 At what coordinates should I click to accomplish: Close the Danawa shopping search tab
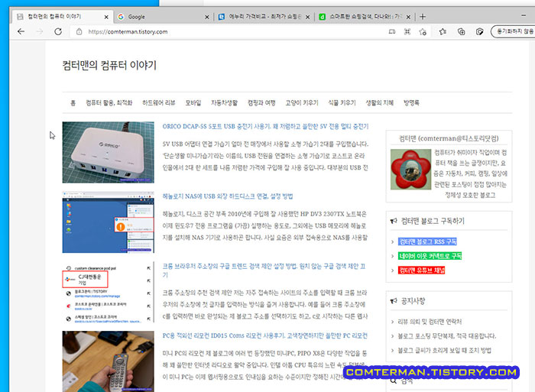408,17
